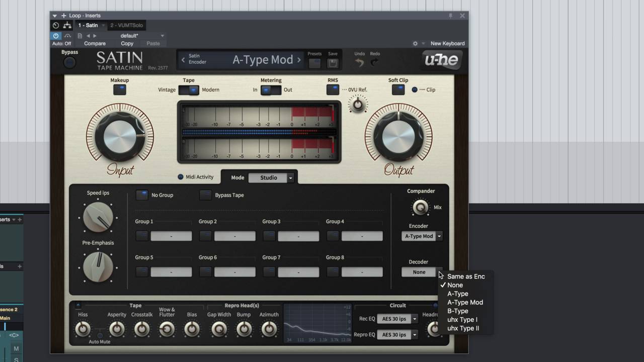The height and width of the screenshot is (362, 644).
Task: Toggle the Makeup switch
Action: [119, 90]
